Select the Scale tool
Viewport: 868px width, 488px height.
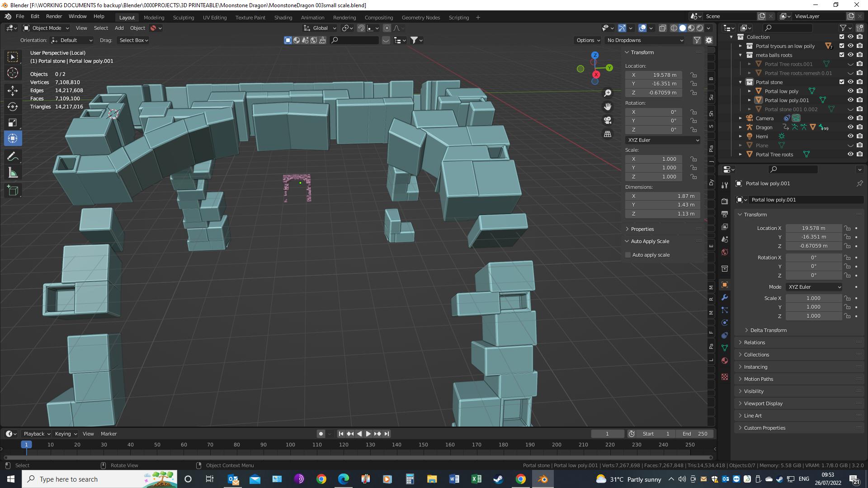point(13,122)
